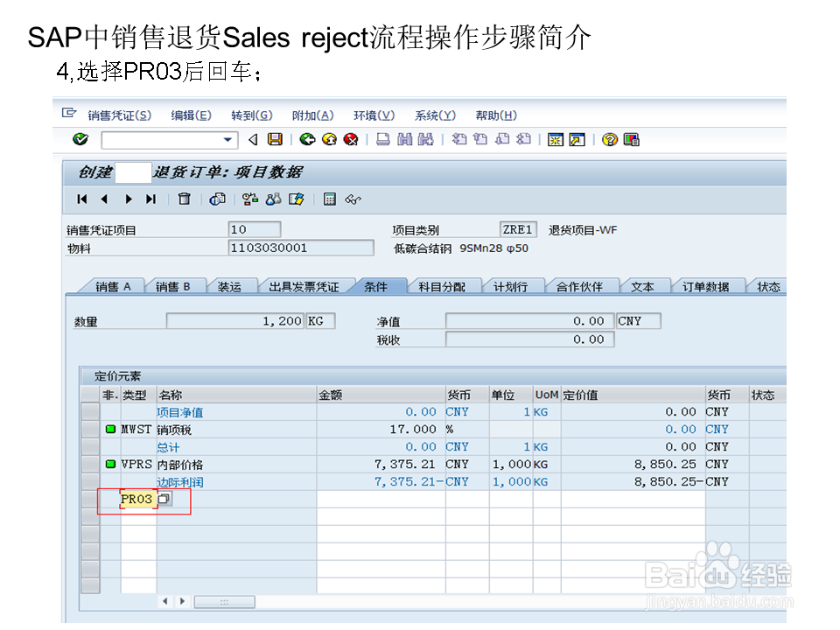Open the 转到(G) menu
The height and width of the screenshot is (630, 840).
click(252, 115)
